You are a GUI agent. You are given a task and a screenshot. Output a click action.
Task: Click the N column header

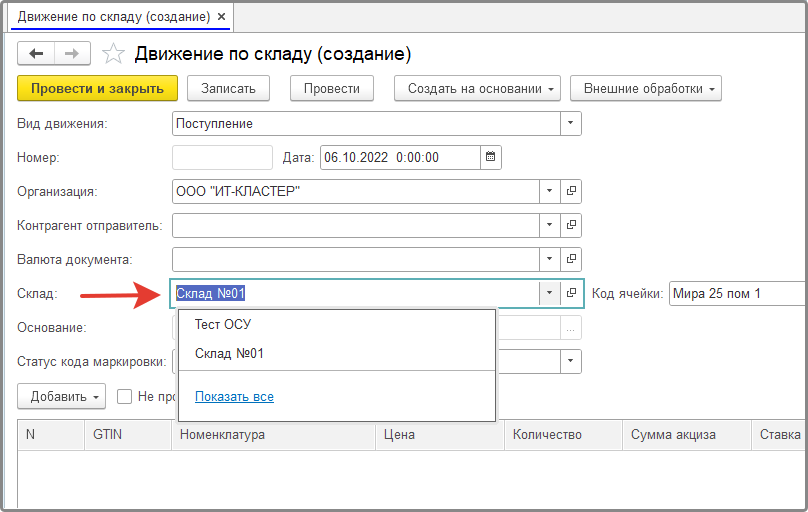click(x=51, y=435)
